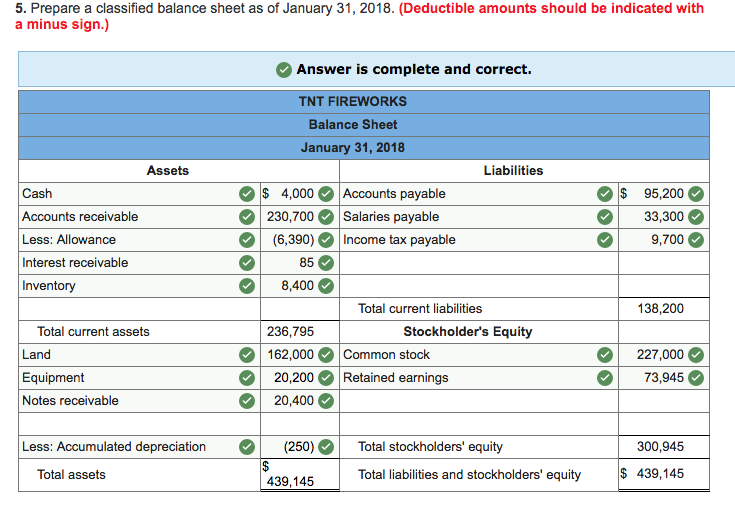
Task: Click the check icon next to the Accounts receivable label
Action: [x=247, y=217]
